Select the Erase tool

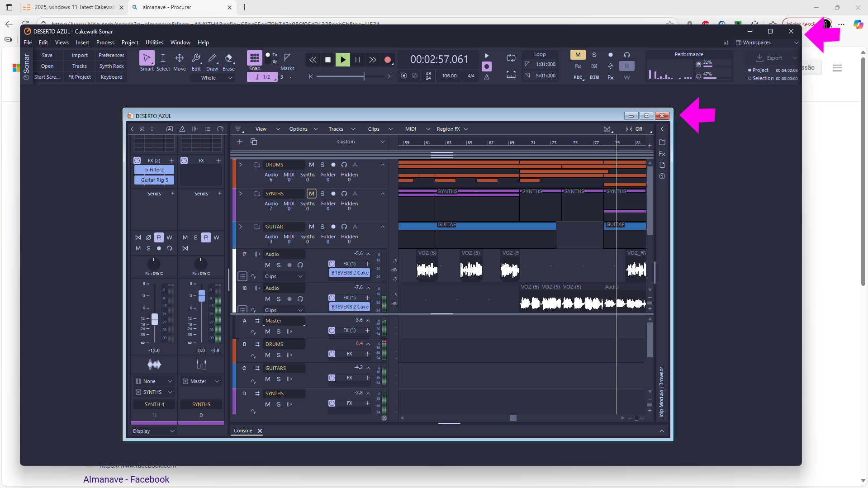[228, 58]
